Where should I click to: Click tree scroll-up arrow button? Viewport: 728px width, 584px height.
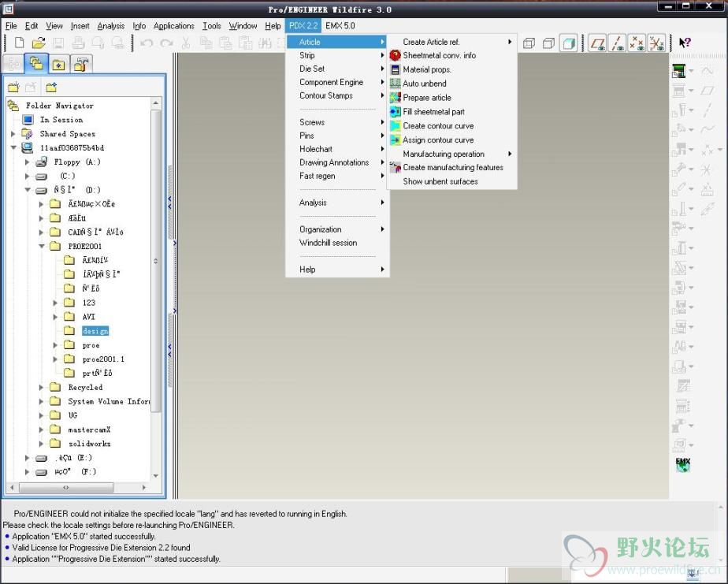point(156,102)
